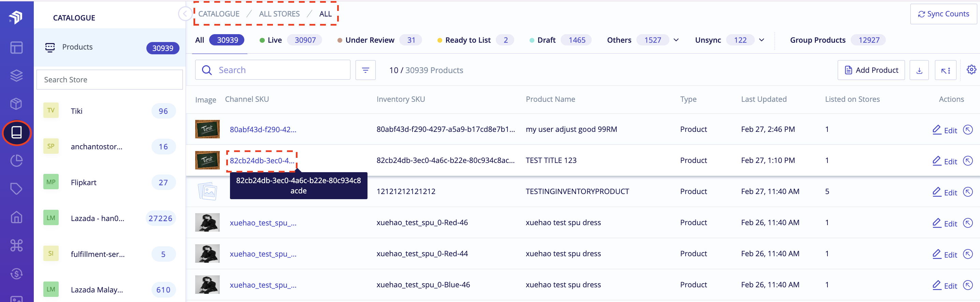Click the download icon button

pos(919,70)
